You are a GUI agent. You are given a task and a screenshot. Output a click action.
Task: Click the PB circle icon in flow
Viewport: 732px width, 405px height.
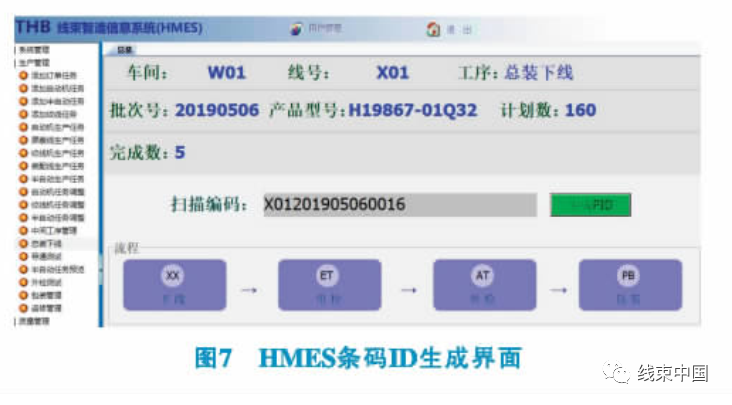click(630, 274)
